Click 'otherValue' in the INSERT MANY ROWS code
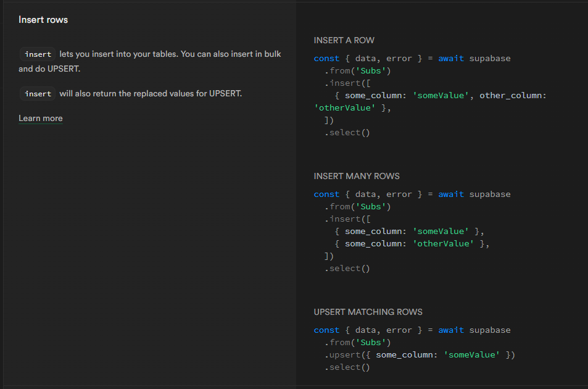The width and height of the screenshot is (588, 389). tap(443, 243)
